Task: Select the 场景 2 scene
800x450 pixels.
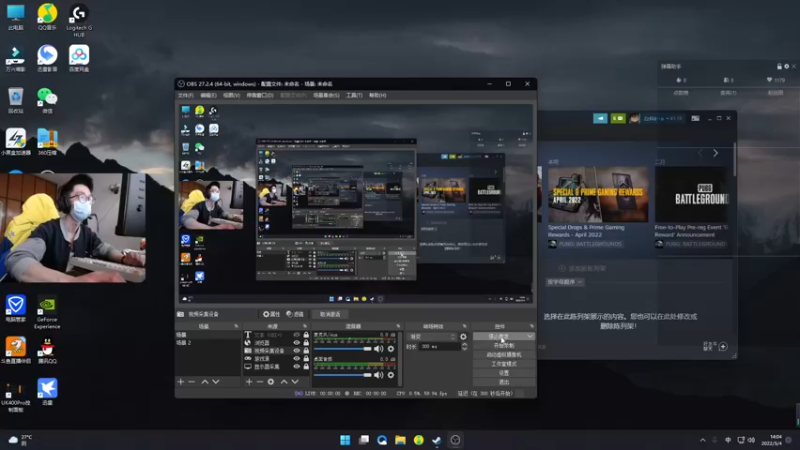Action: coord(208,343)
